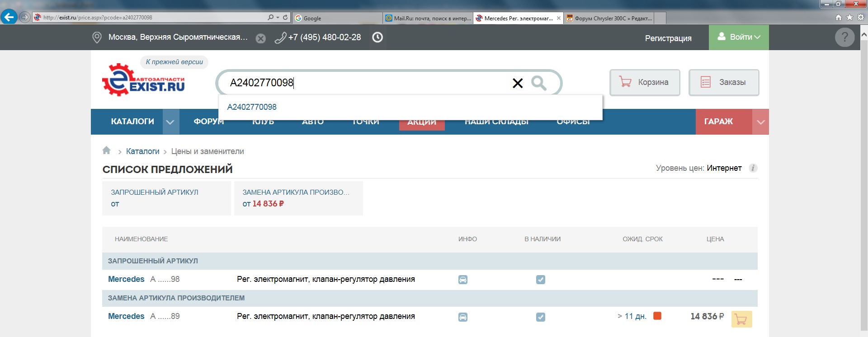The width and height of the screenshot is (868, 337).
Task: Click the К прежней версии link
Action: coord(174,62)
